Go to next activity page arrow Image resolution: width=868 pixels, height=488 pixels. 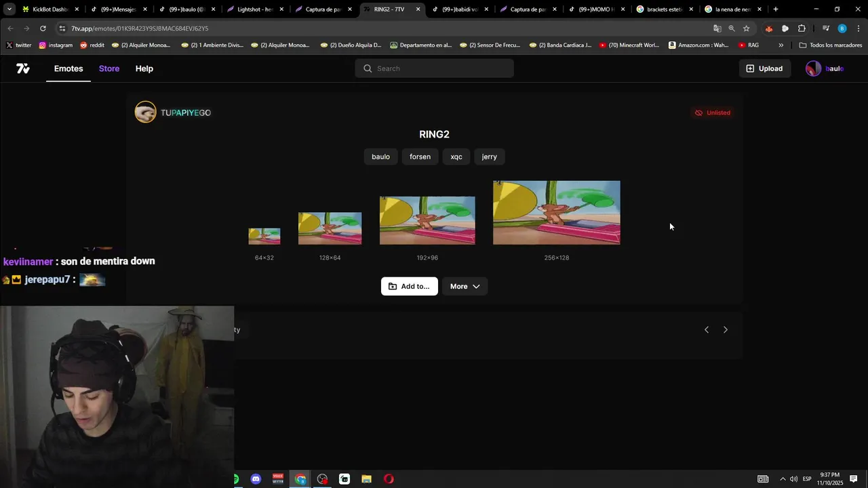click(x=725, y=329)
